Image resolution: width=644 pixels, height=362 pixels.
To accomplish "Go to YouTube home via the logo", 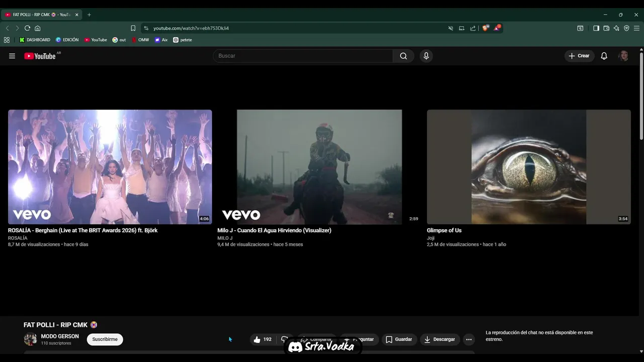I will 40,56.
